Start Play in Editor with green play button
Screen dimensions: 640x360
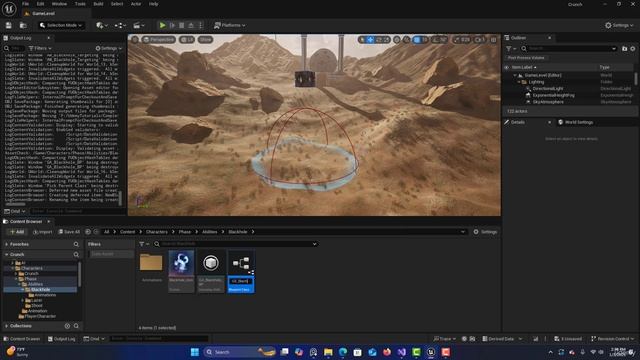[x=162, y=25]
